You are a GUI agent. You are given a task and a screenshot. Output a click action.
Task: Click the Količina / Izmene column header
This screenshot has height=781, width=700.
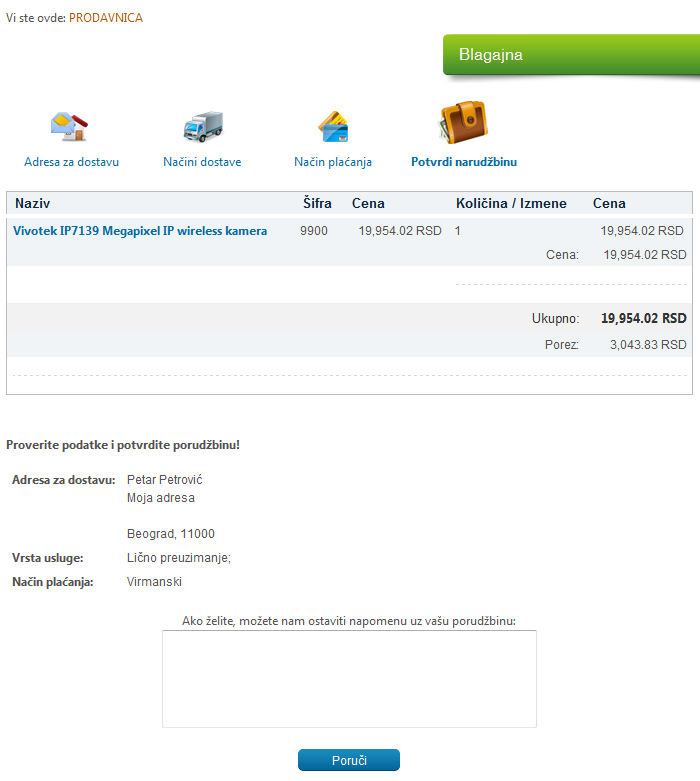(x=511, y=203)
